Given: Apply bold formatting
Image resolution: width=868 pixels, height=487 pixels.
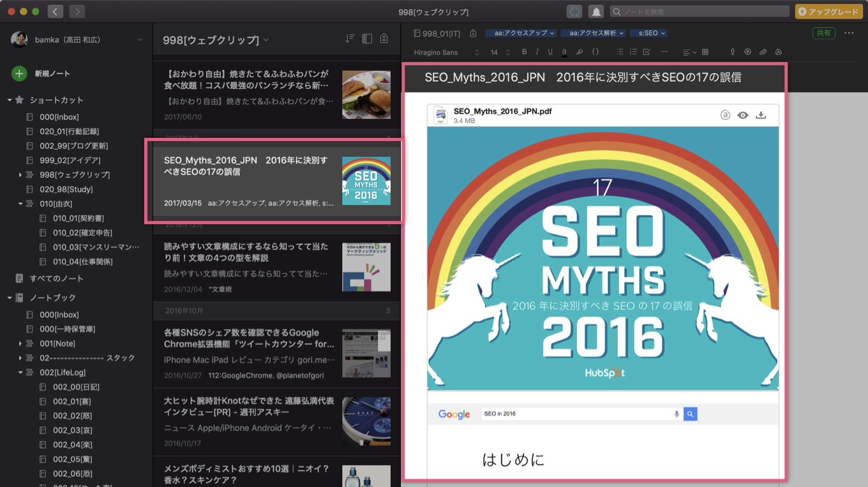Looking at the screenshot, I should coord(525,52).
